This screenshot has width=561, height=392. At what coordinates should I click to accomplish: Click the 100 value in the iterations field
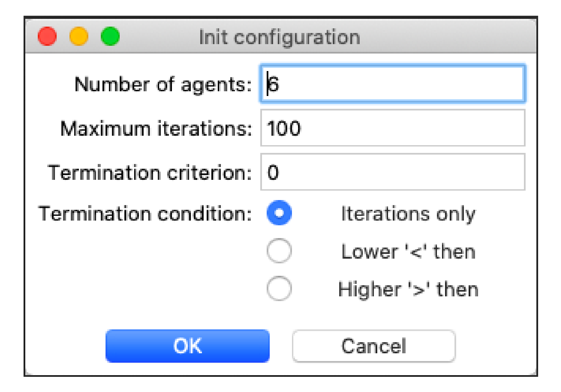pyautogui.click(x=284, y=128)
